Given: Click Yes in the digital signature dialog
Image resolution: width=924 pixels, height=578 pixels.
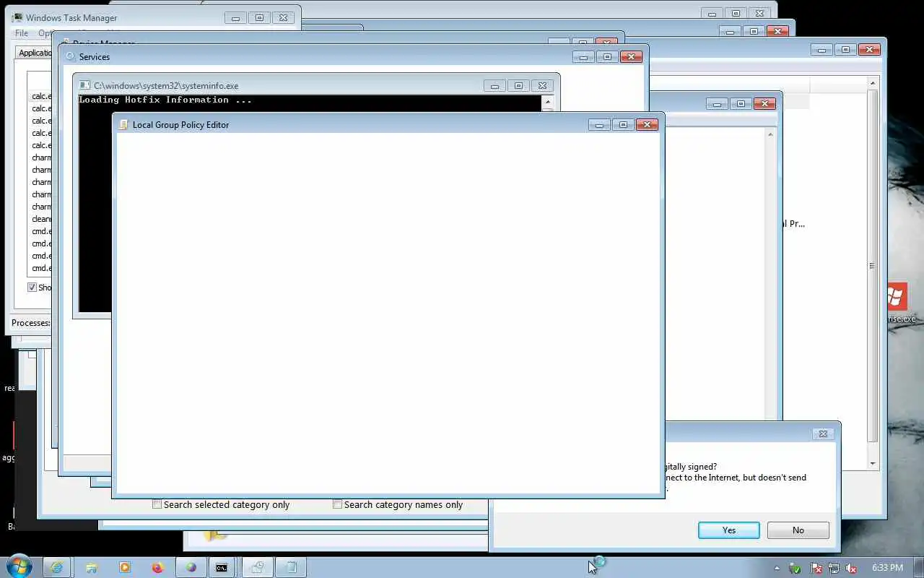Looking at the screenshot, I should [x=729, y=530].
